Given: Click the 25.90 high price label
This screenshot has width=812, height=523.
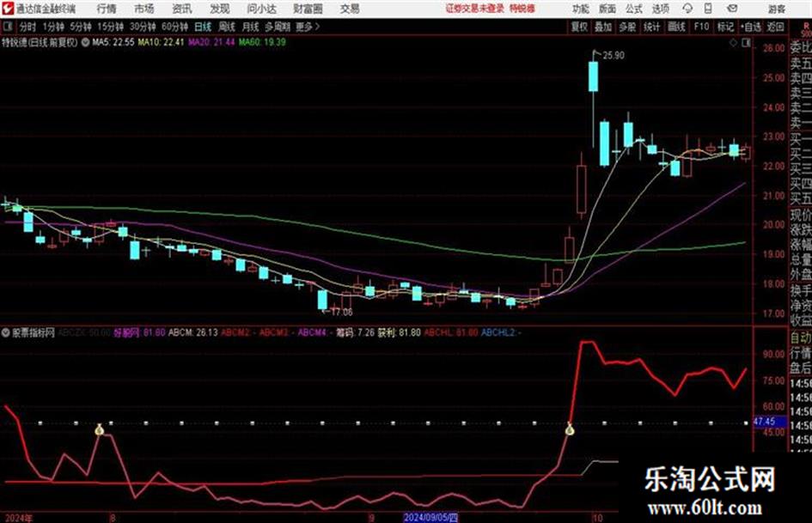Looking at the screenshot, I should [614, 56].
